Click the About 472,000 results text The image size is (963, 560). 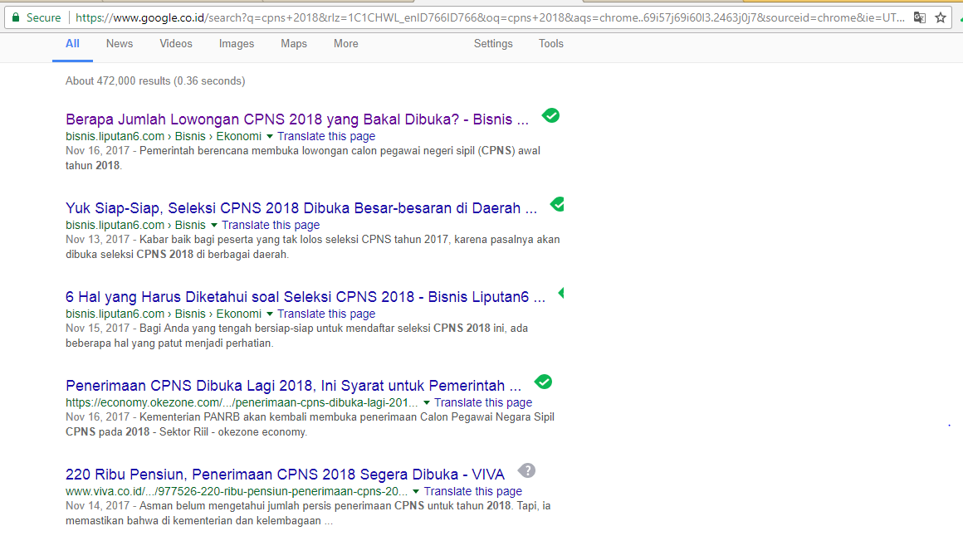click(x=155, y=81)
